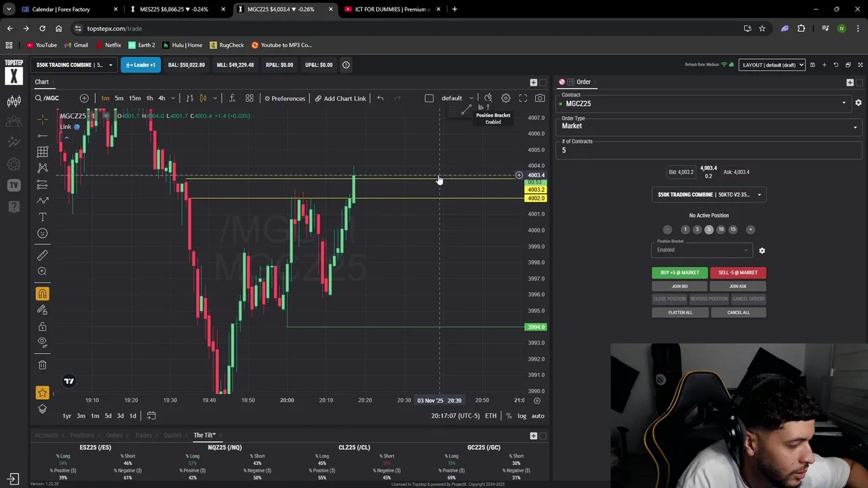Open Position Bracket settings gear
The height and width of the screenshot is (488, 868).
(762, 251)
